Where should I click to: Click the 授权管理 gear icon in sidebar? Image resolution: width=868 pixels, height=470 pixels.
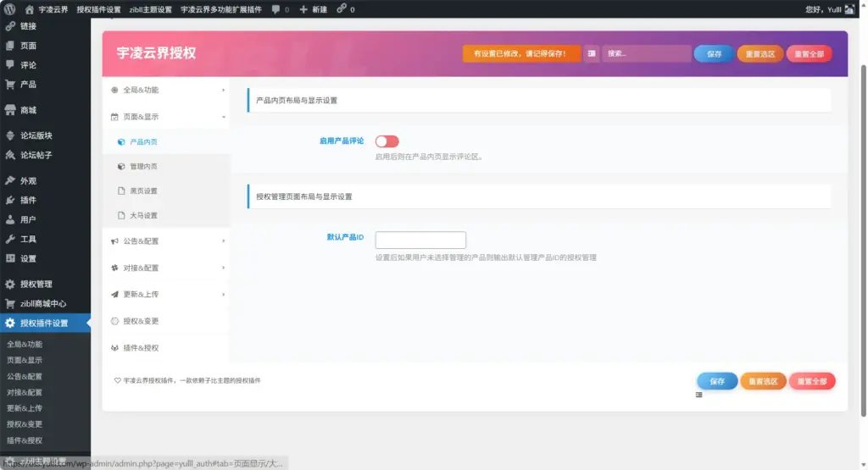coord(10,285)
